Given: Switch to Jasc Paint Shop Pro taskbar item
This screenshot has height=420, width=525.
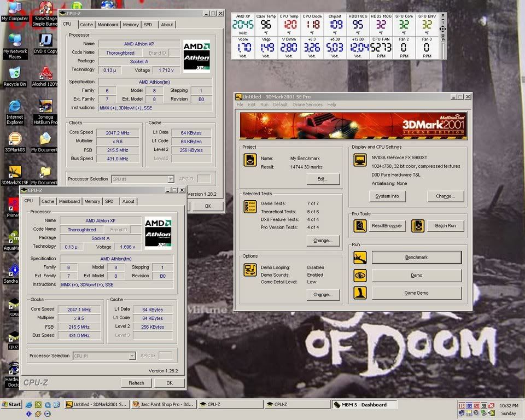Looking at the screenshot, I should [163, 404].
